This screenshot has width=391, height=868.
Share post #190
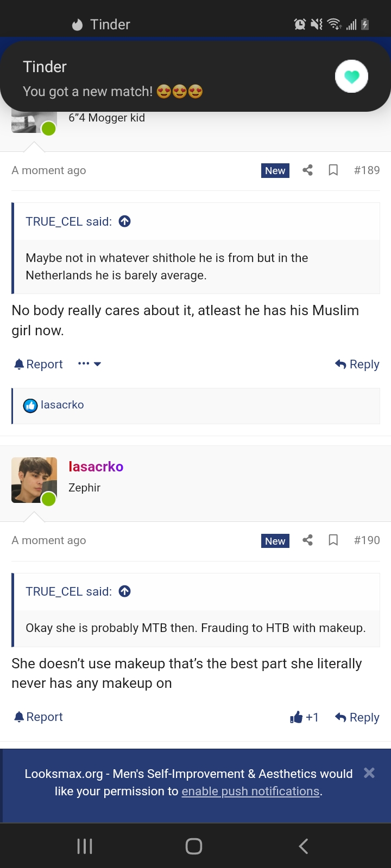(x=307, y=540)
